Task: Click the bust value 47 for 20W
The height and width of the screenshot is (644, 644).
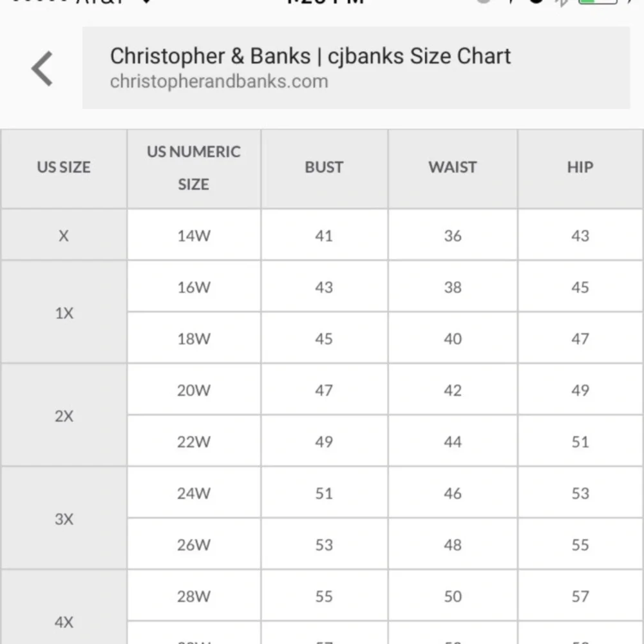Action: tap(324, 390)
